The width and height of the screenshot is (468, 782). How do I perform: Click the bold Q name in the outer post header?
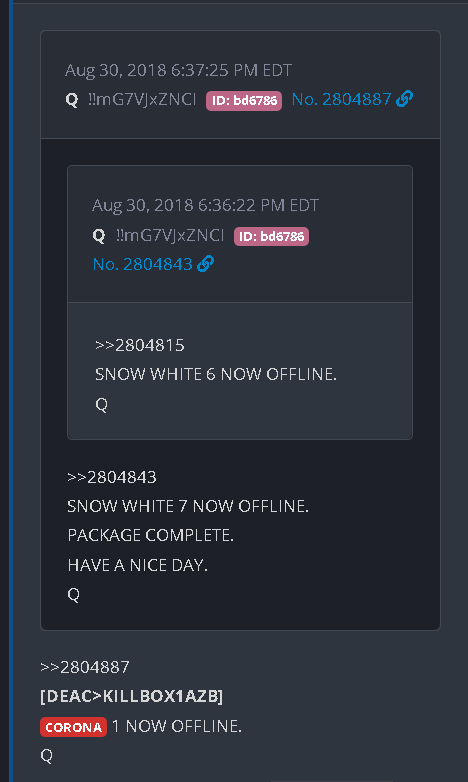tap(72, 100)
